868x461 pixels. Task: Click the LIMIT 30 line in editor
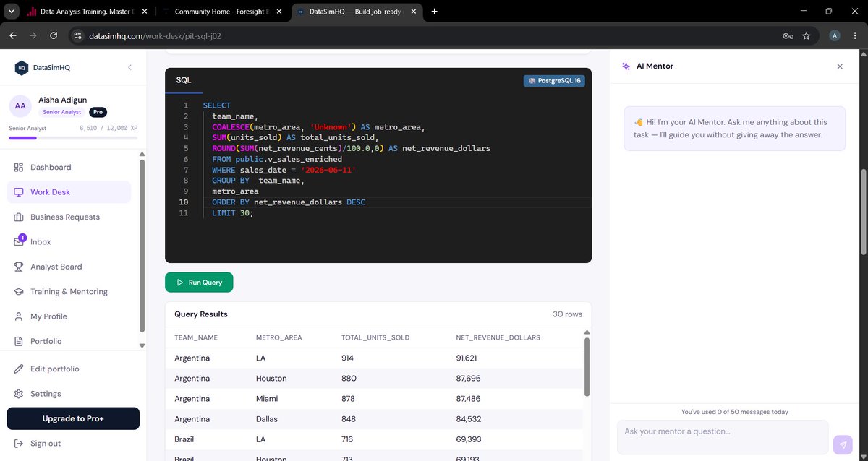tap(233, 213)
